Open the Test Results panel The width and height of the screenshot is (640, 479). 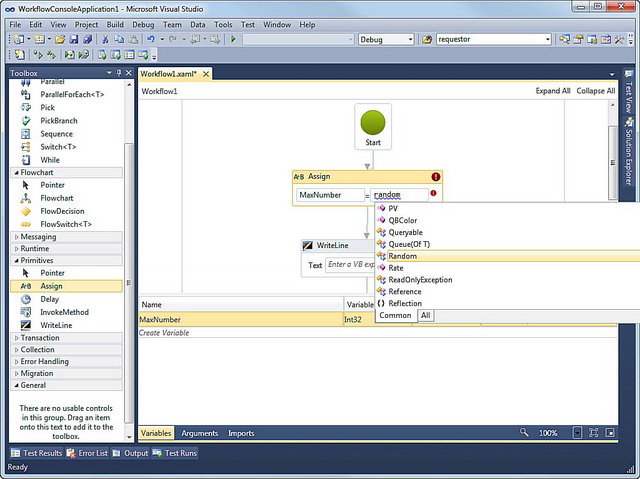pyautogui.click(x=36, y=453)
